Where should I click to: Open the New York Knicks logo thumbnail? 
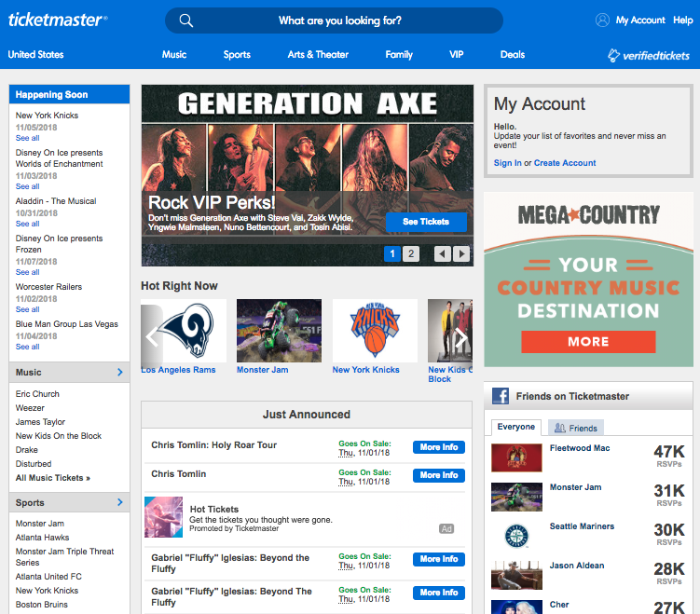click(x=375, y=331)
